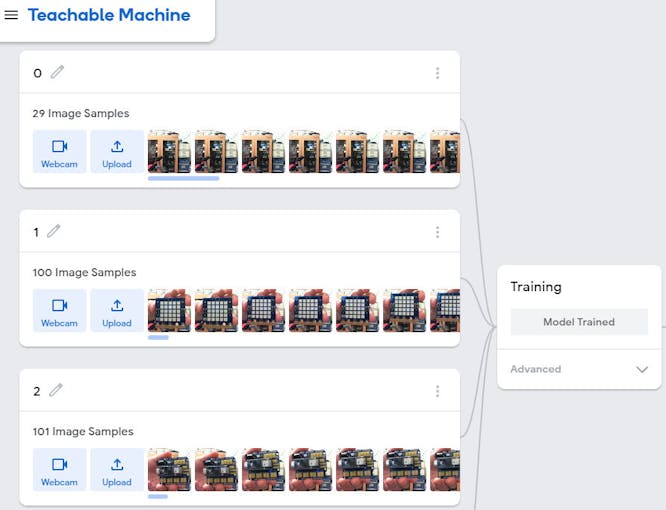
Task: Click class 2 samples horizontal scrollbar
Action: click(158, 496)
